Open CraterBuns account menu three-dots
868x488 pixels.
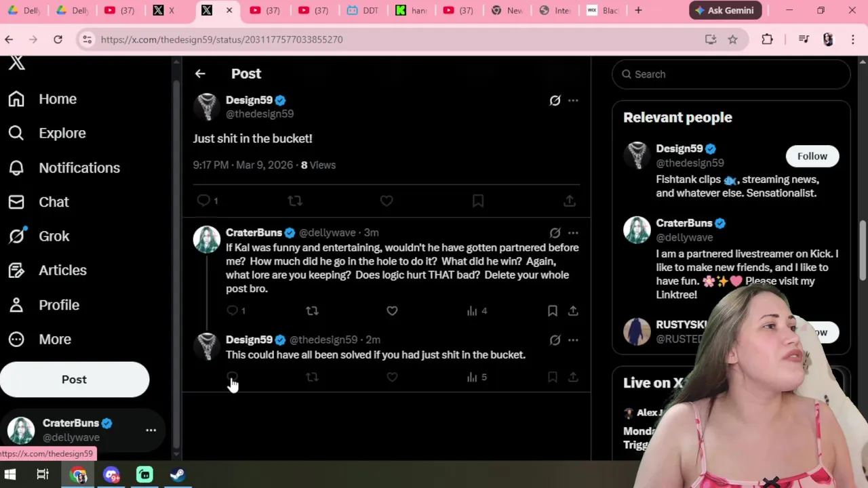151,430
